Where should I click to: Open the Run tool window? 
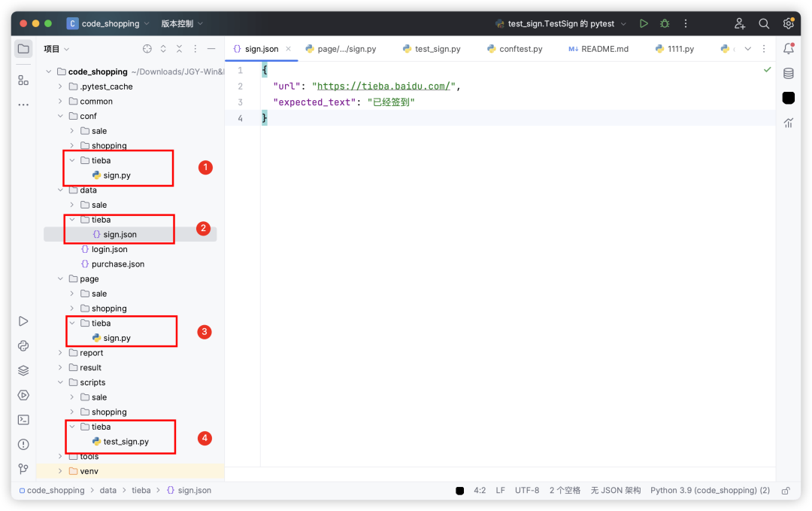pos(23,321)
